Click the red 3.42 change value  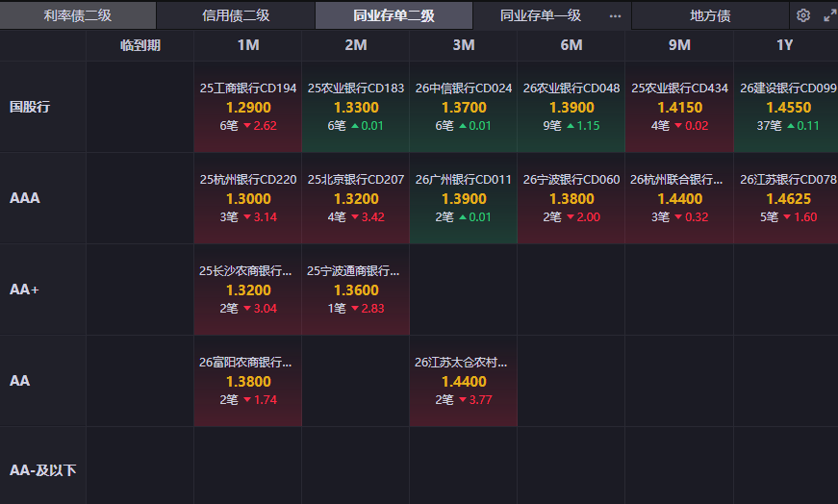[372, 217]
